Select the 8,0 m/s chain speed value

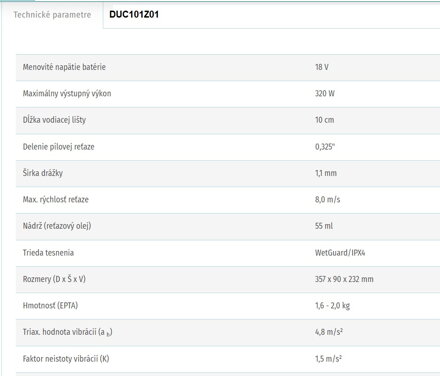coord(327,199)
